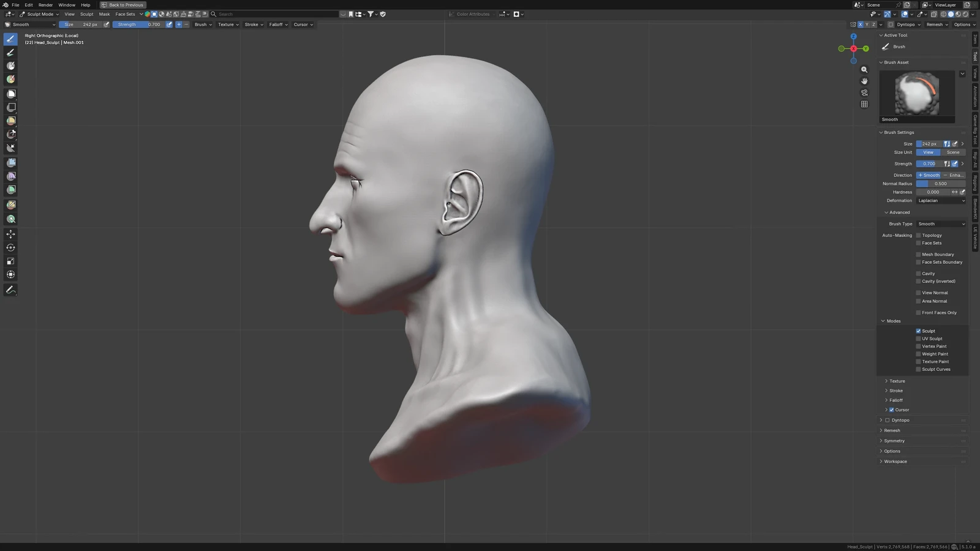Open the File menu

pos(15,5)
